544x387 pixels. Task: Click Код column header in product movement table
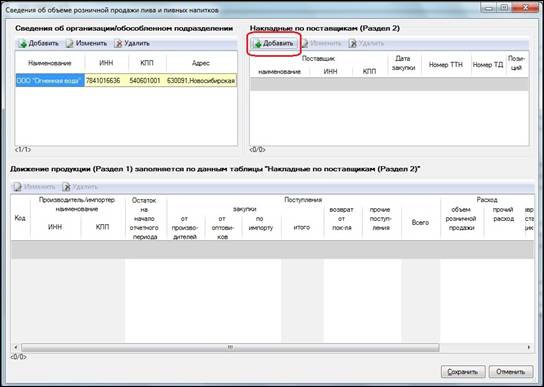[x=20, y=218]
